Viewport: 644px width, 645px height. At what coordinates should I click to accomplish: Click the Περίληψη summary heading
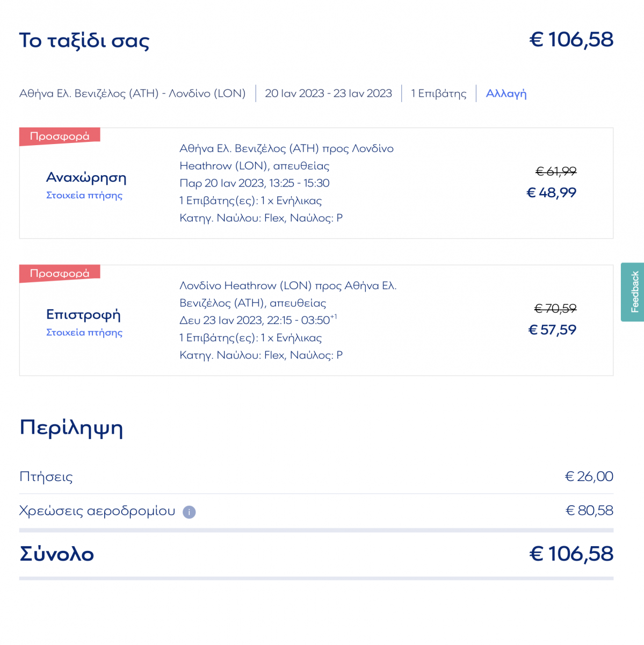click(71, 428)
